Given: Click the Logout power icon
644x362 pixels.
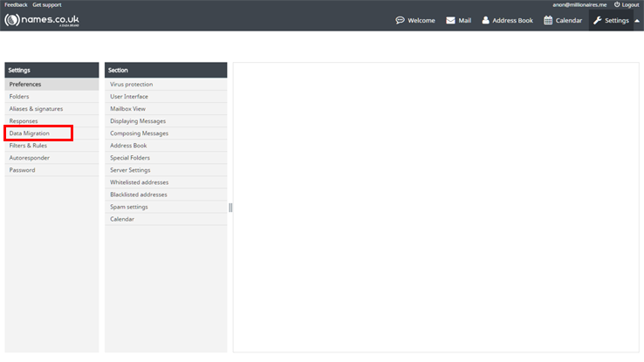Looking at the screenshot, I should [x=617, y=4].
